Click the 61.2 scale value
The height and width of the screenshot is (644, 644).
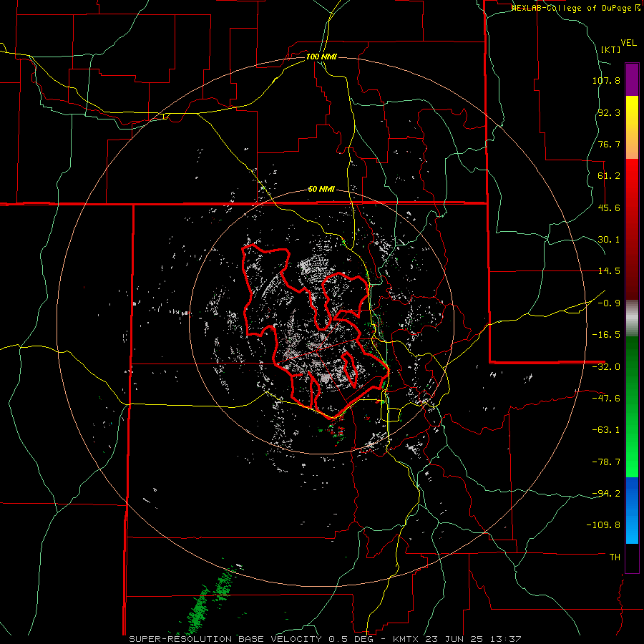coord(609,176)
